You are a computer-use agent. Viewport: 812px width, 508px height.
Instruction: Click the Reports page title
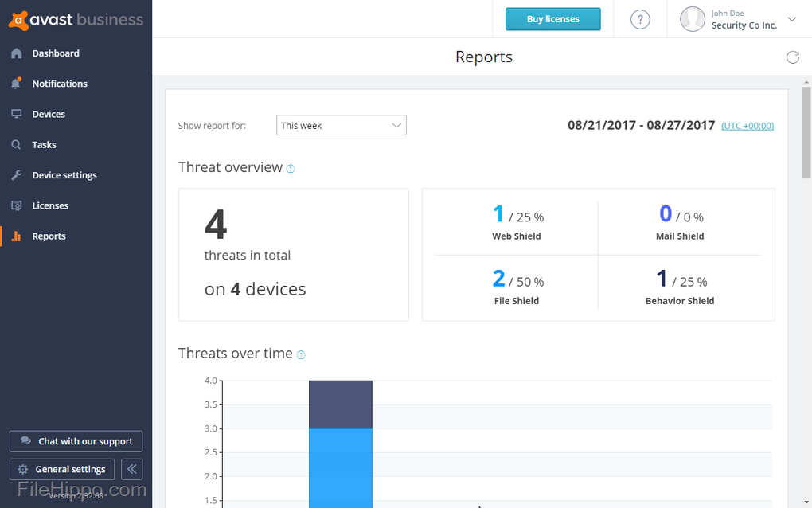tap(484, 57)
